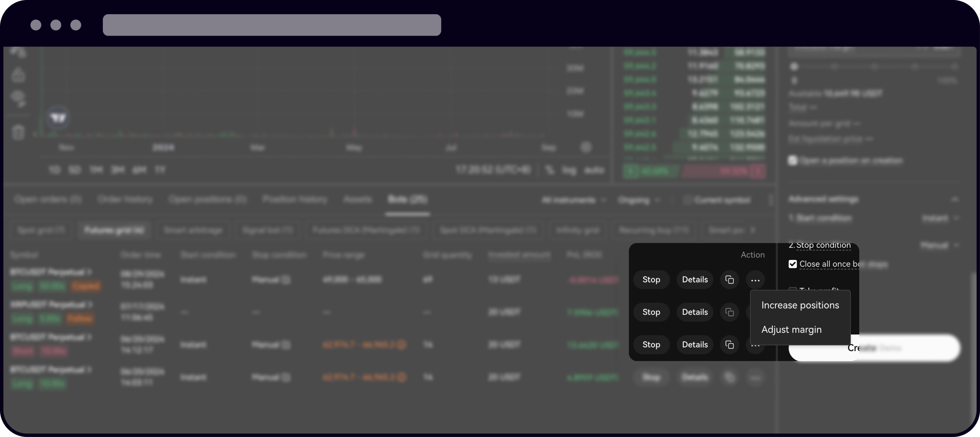
Task: Stop the first futures grid bot
Action: coord(651,280)
